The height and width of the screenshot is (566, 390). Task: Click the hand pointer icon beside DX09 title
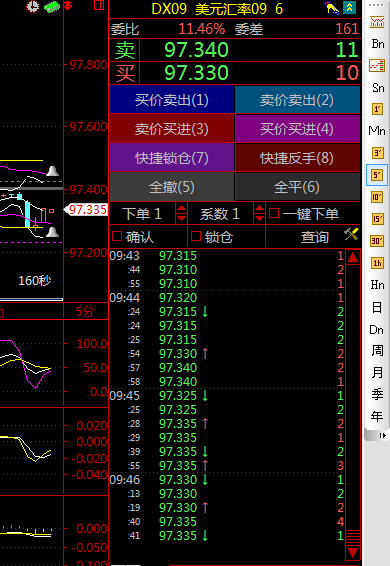pos(332,8)
